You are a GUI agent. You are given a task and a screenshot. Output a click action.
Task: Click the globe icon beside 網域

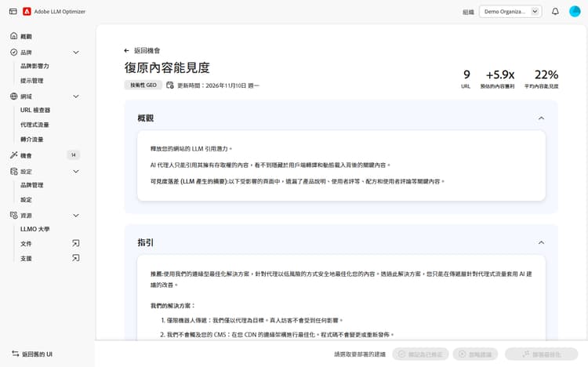coord(14,96)
